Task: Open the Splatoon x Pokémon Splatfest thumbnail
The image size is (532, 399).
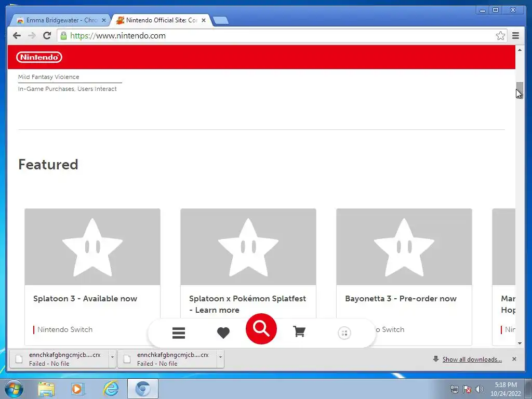Action: [x=248, y=247]
